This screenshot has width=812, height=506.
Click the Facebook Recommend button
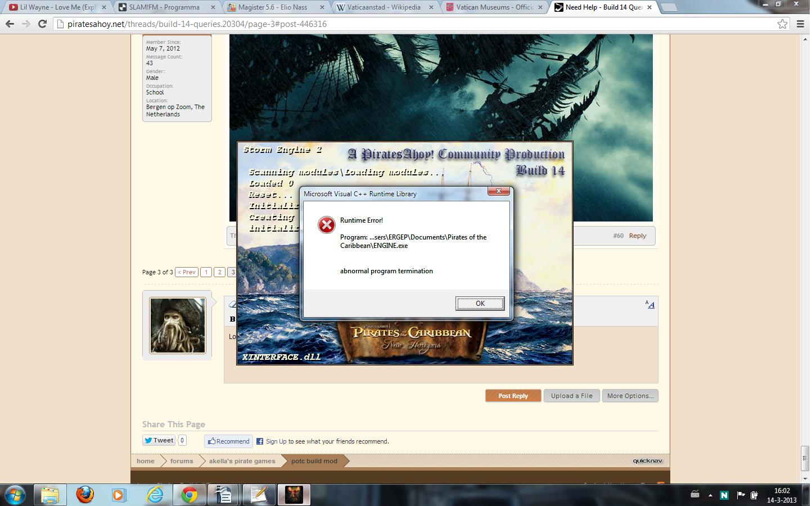pyautogui.click(x=228, y=441)
